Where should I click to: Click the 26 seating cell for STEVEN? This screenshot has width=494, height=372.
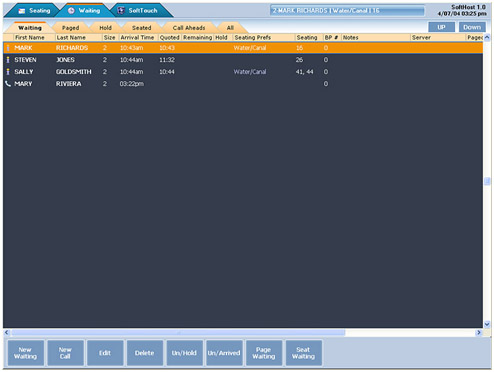tap(299, 60)
